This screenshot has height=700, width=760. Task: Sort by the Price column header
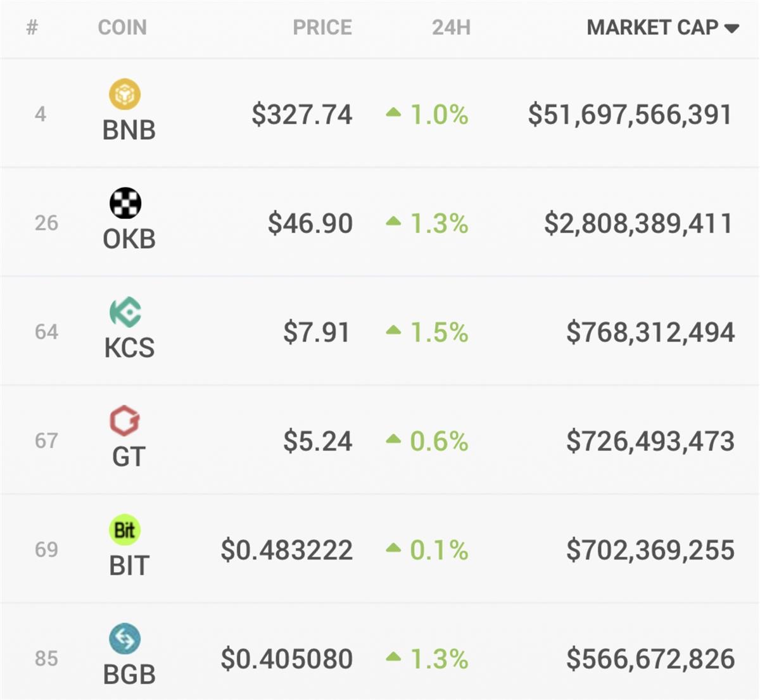point(322,28)
